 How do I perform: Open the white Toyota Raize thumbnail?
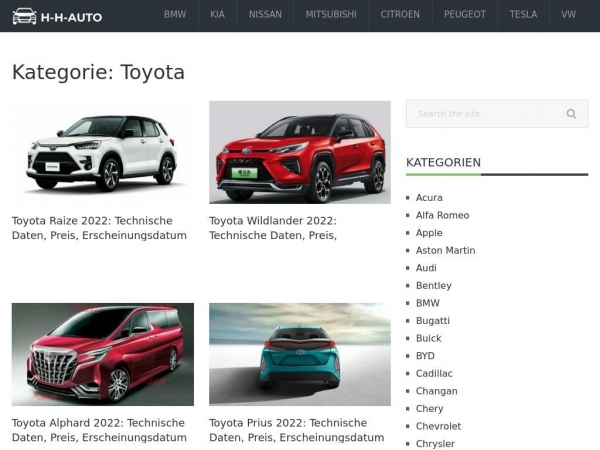pyautogui.click(x=103, y=152)
